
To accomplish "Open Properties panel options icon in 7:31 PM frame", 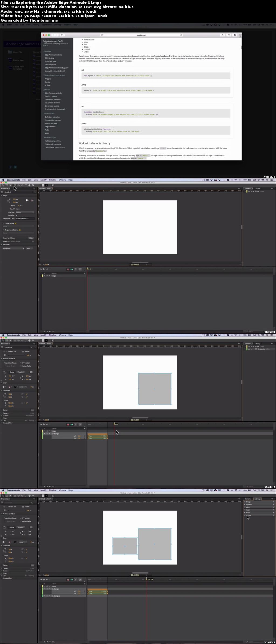I will click(34, 188).
